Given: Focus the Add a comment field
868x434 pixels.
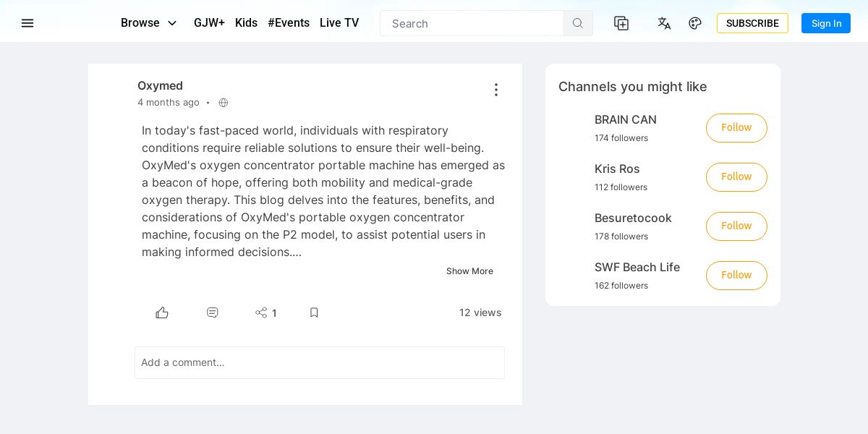Looking at the screenshot, I should pyautogui.click(x=320, y=362).
